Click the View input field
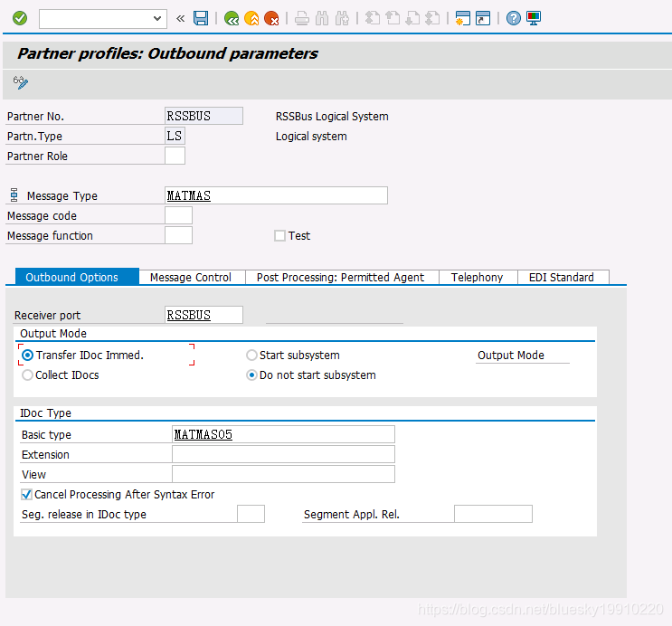 point(283,474)
